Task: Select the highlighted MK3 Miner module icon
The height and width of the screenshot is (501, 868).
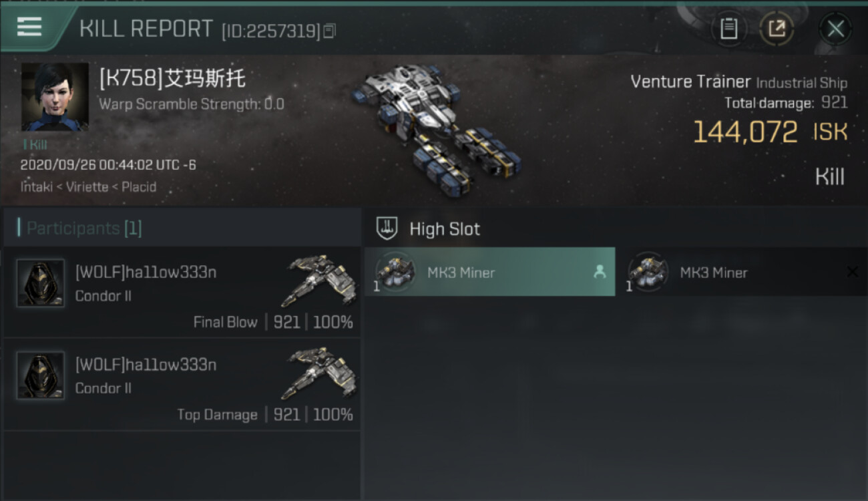Action: click(x=395, y=272)
